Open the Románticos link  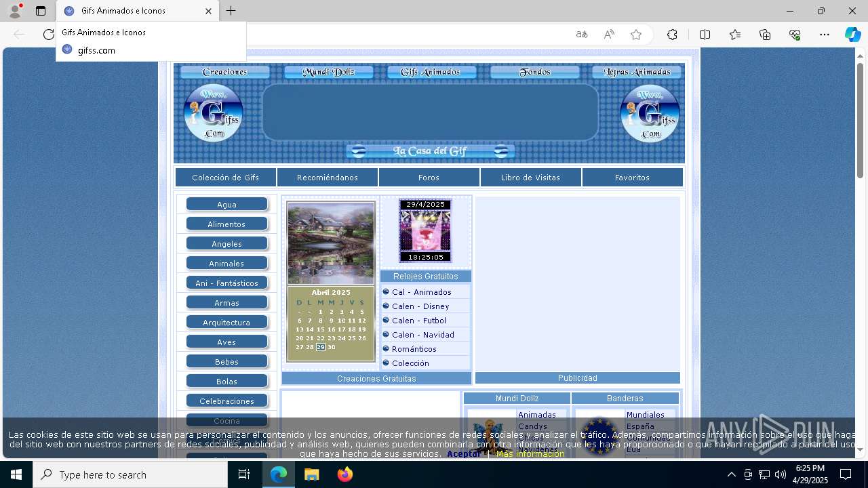pos(414,349)
